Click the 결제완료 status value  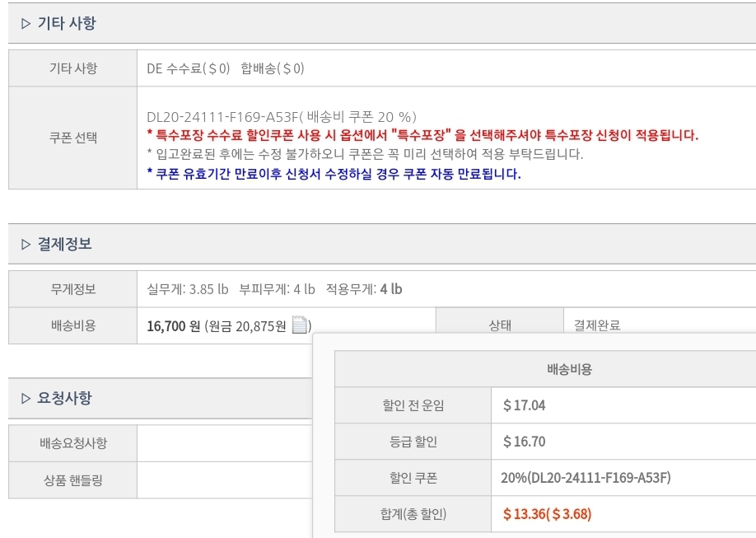pyautogui.click(x=597, y=325)
